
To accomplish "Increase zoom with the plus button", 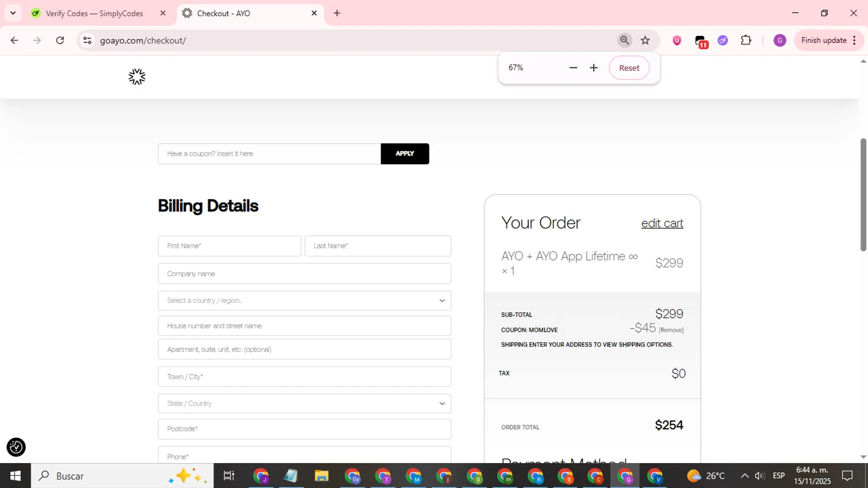I will 594,68.
